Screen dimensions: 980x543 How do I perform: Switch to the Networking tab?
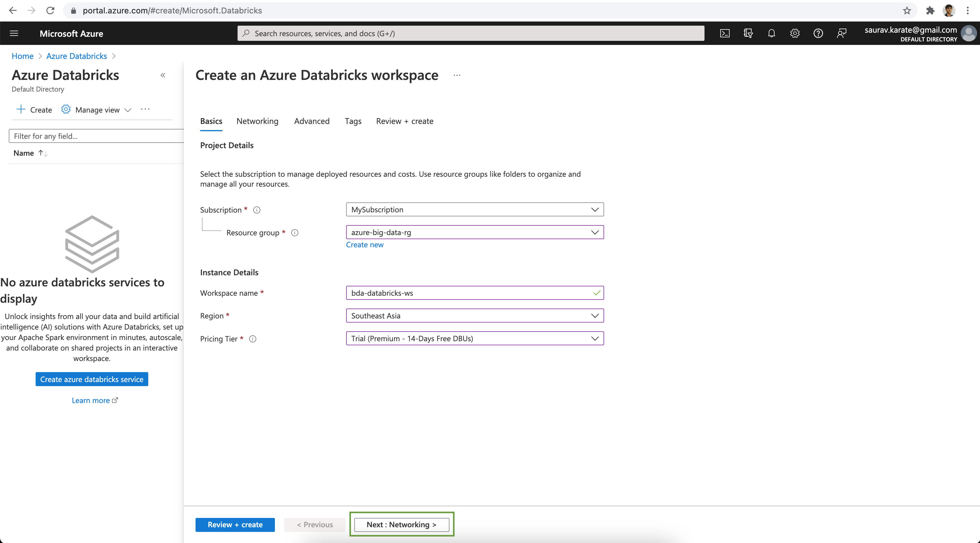tap(258, 121)
